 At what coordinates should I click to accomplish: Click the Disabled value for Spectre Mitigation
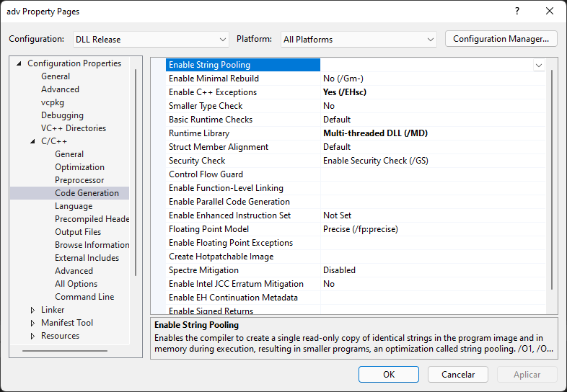pos(339,270)
